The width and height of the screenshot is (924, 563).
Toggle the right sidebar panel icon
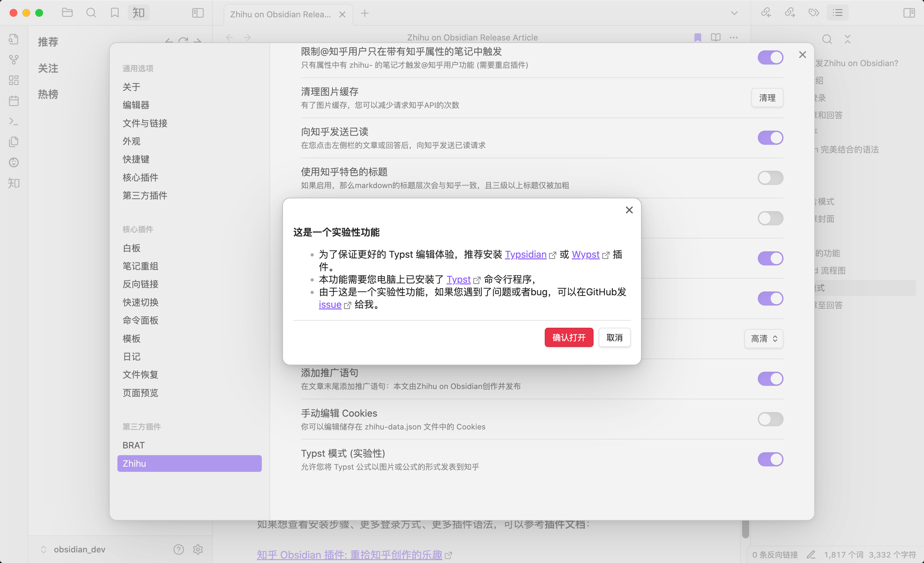(x=909, y=13)
